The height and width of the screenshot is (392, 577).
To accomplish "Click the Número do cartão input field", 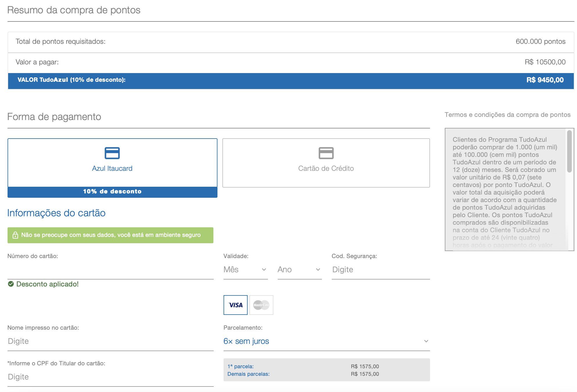I will 110,270.
